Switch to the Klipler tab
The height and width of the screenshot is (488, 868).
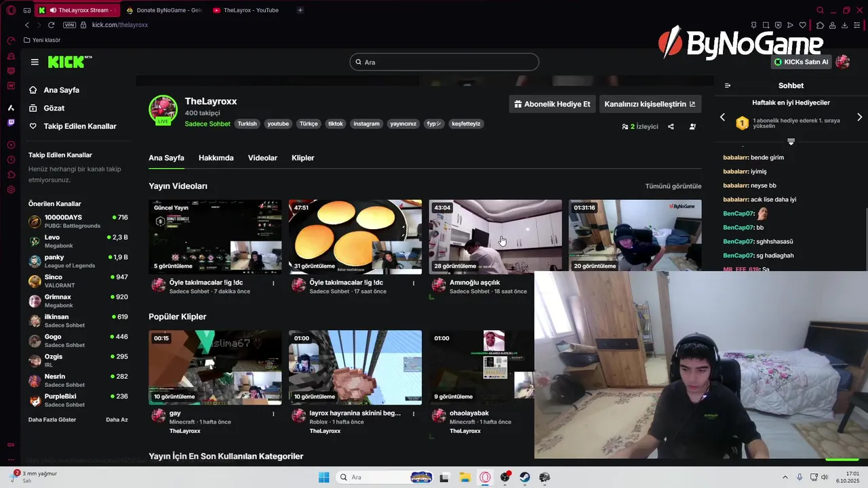point(302,158)
